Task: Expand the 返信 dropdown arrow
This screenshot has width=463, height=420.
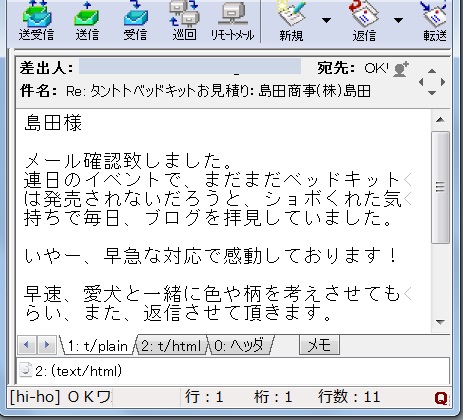Action: point(398,21)
